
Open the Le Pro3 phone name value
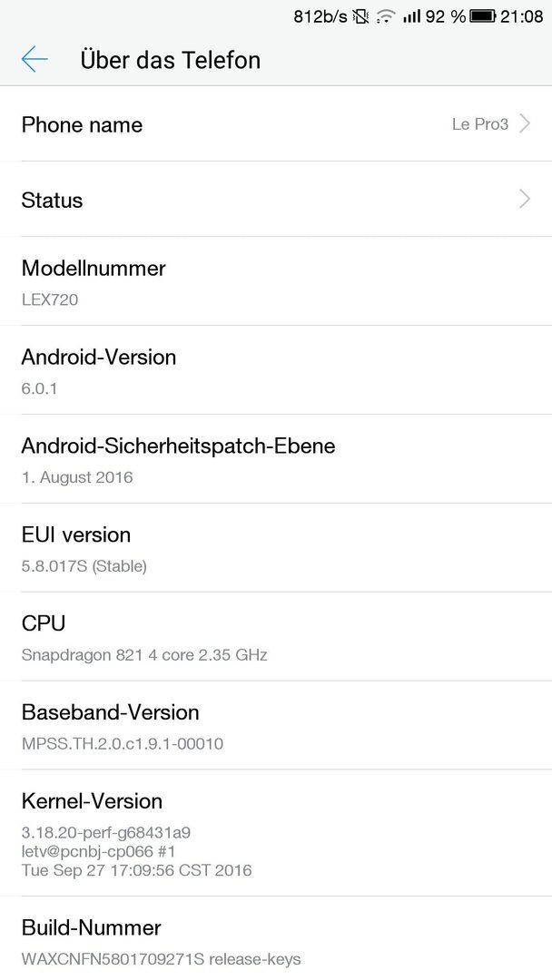point(480,123)
